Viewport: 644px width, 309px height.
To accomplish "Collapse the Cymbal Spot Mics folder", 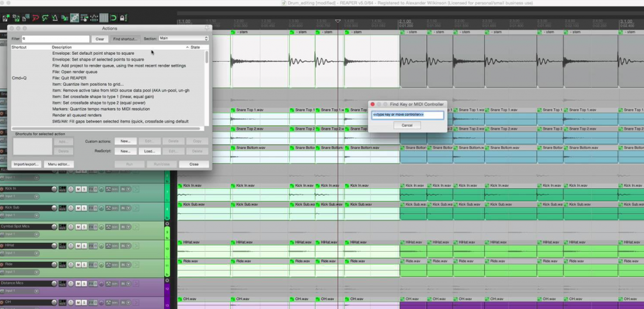I will 167,223.
